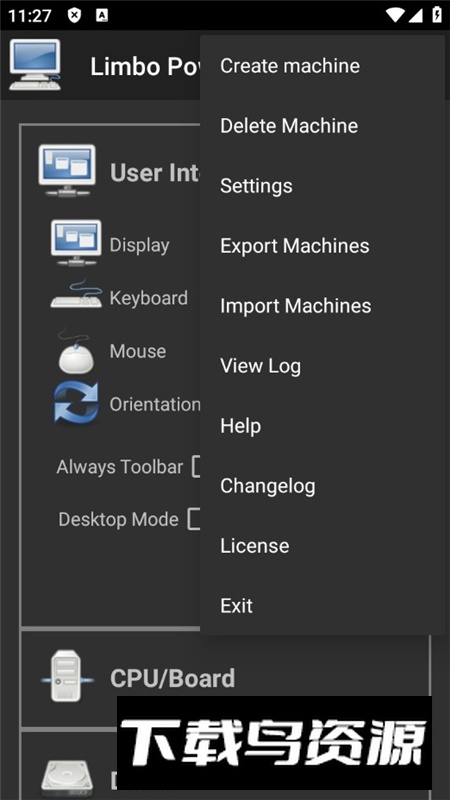
Task: Click the keyboard language notification icon
Action: 102,15
